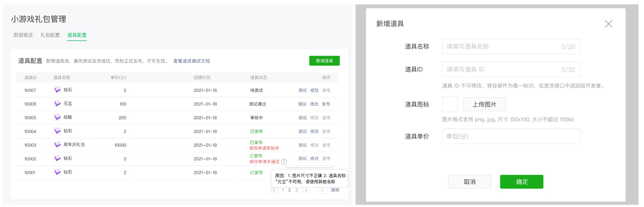Click 发布 for item 10006

click(x=326, y=104)
